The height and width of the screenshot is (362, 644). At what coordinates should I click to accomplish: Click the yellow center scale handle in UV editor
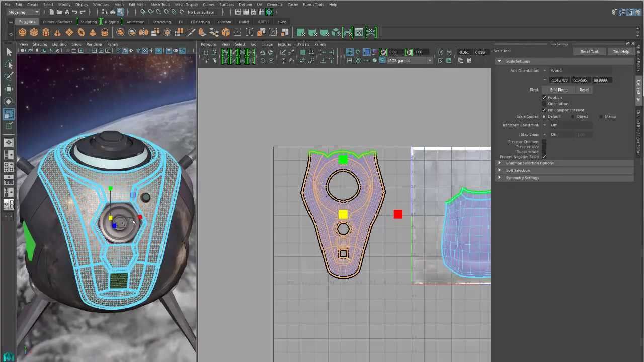coord(343,215)
